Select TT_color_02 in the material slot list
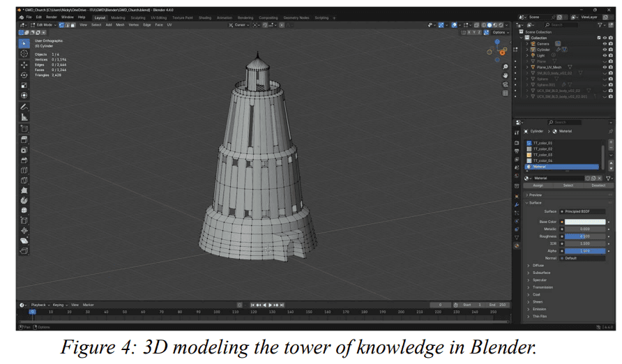The image size is (622, 364). tap(543, 149)
